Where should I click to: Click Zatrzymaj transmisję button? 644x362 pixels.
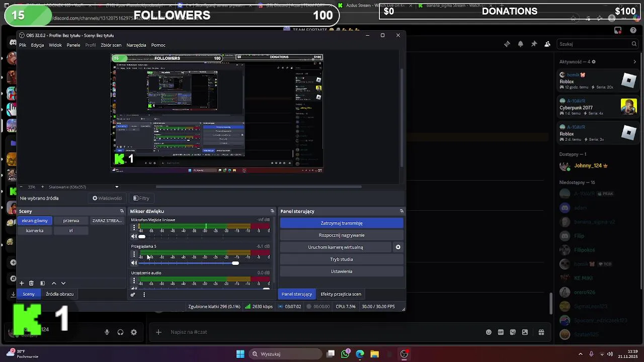(x=342, y=223)
